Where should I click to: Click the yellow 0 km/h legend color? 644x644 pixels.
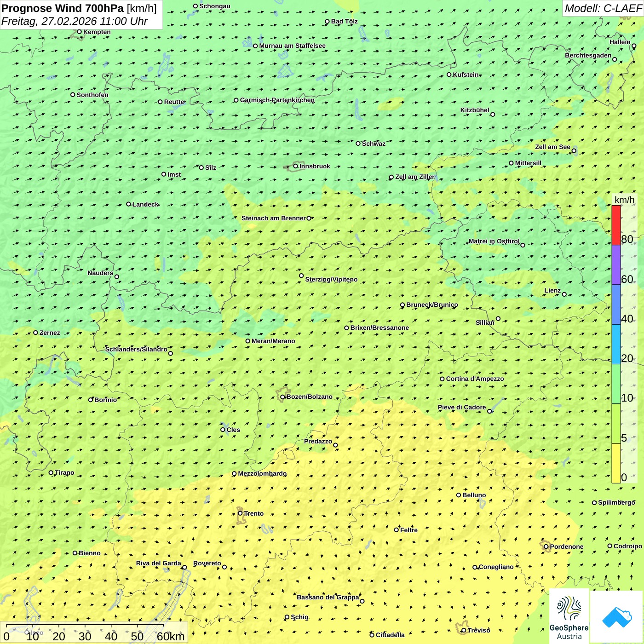coord(616,463)
